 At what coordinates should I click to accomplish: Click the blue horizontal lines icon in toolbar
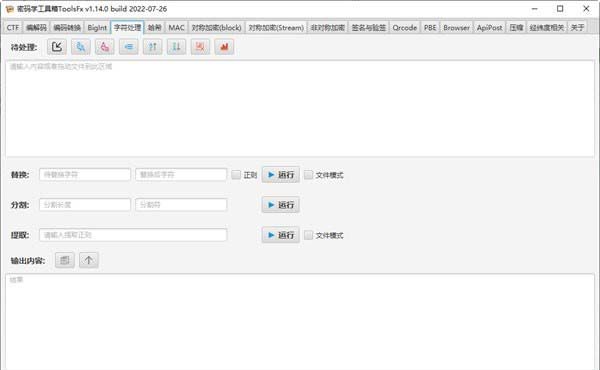click(x=129, y=47)
